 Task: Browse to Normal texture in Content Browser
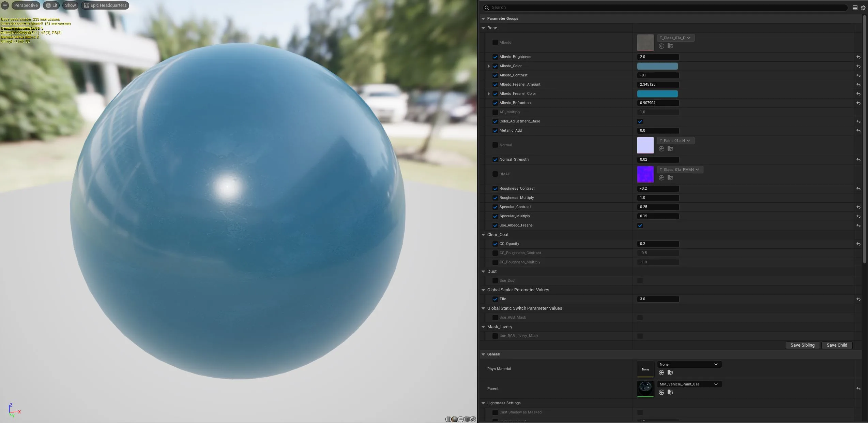[670, 149]
